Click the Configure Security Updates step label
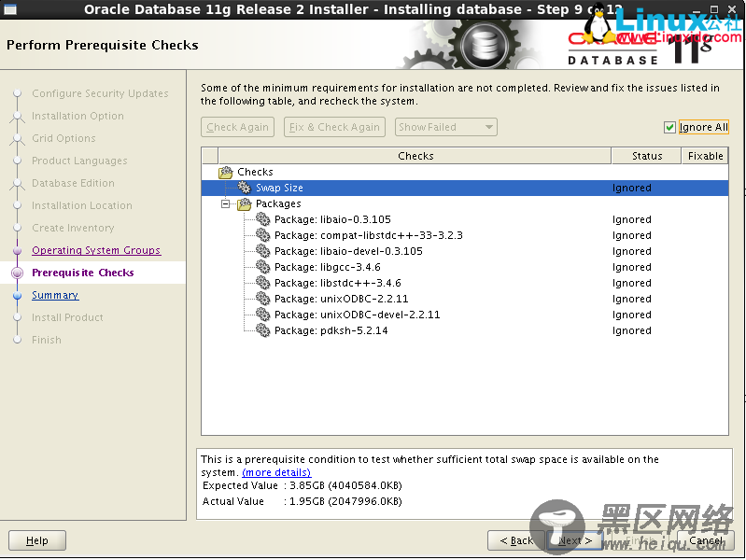This screenshot has height=560, width=746. coord(100,93)
